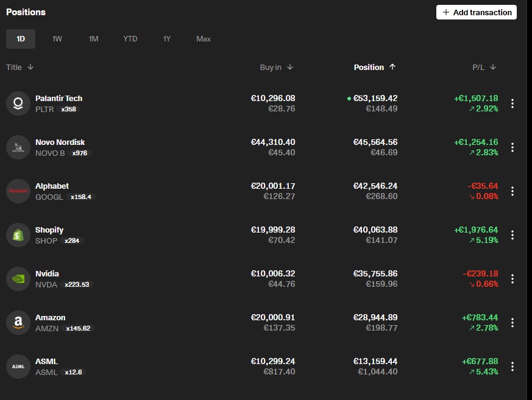Screen dimensions: 532x400
Task: Sort positions by Buy in column
Action: tap(276, 68)
